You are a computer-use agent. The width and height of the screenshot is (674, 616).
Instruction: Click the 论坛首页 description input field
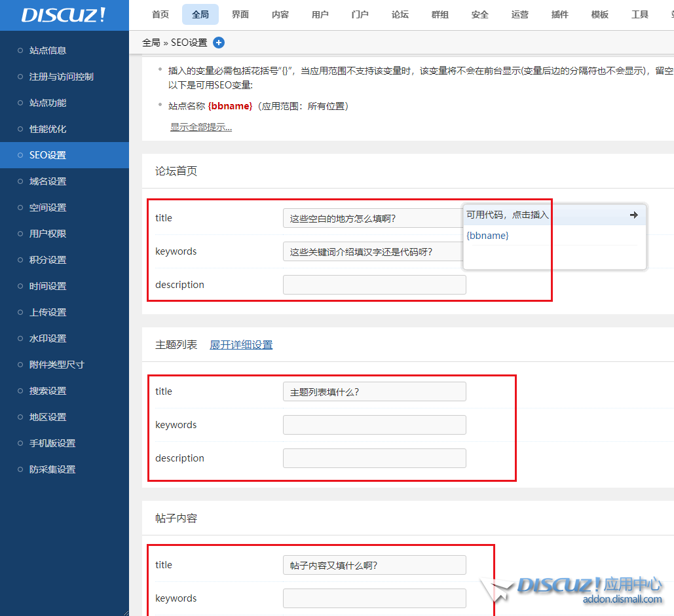374,285
